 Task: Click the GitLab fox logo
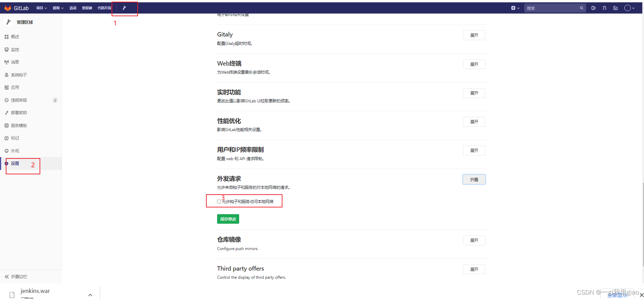[8, 8]
